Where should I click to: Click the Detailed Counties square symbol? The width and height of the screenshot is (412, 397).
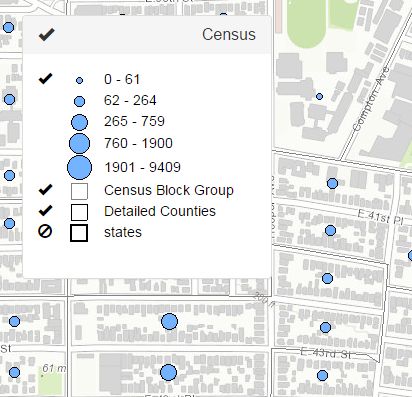[79, 212]
